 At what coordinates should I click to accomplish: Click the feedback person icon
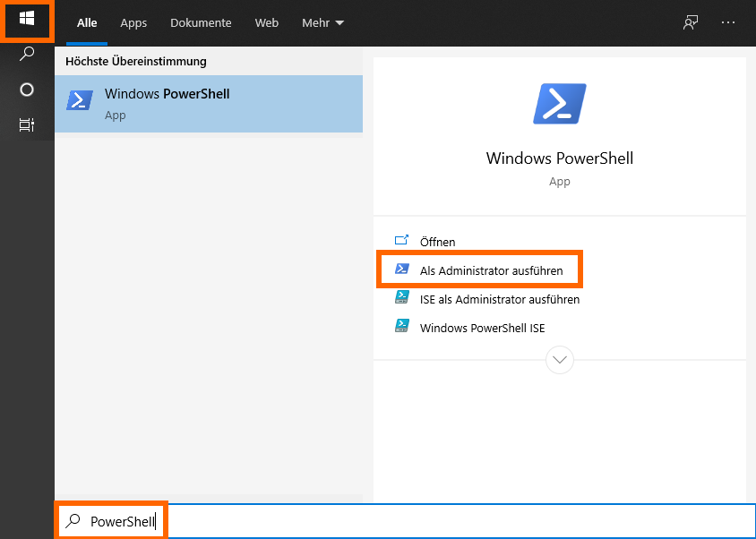[x=691, y=22]
